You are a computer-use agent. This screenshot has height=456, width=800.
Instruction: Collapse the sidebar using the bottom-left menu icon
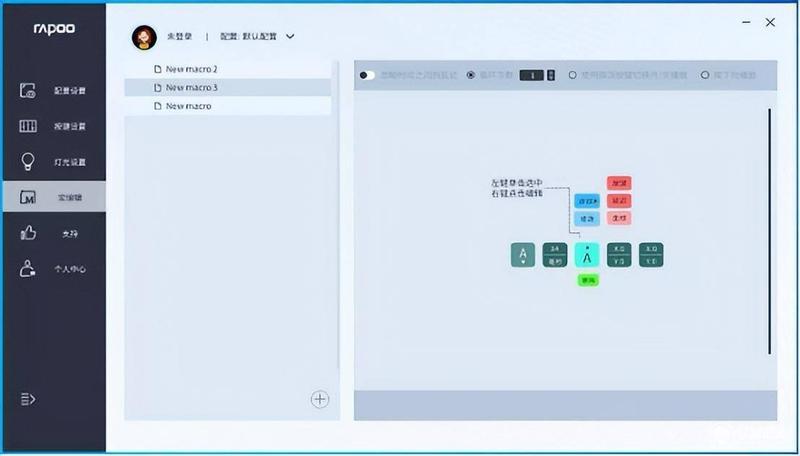(x=28, y=399)
